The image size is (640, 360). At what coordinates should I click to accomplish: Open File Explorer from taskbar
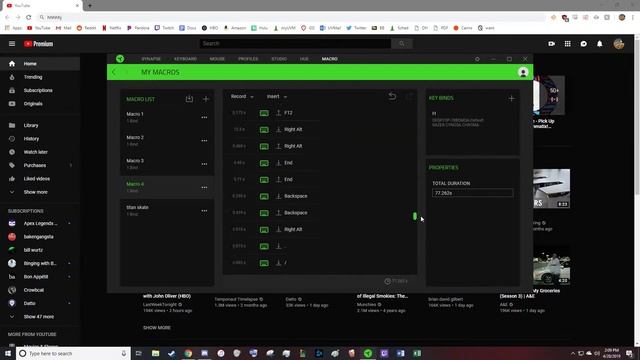coord(156,353)
